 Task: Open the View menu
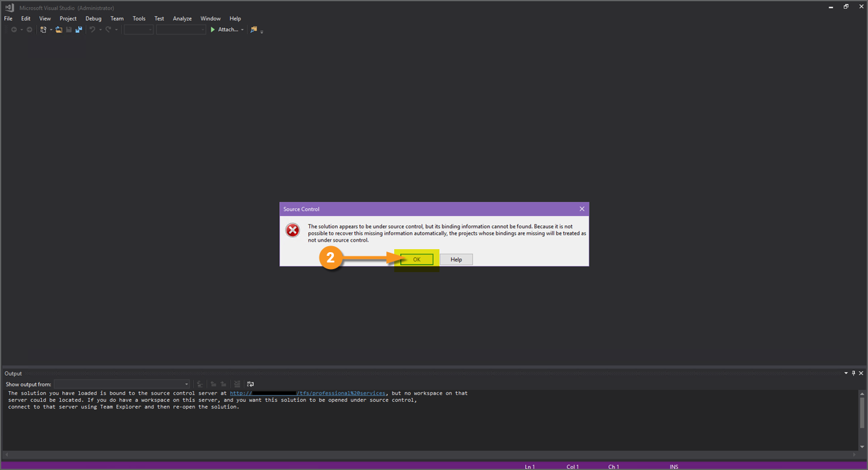tap(45, 19)
